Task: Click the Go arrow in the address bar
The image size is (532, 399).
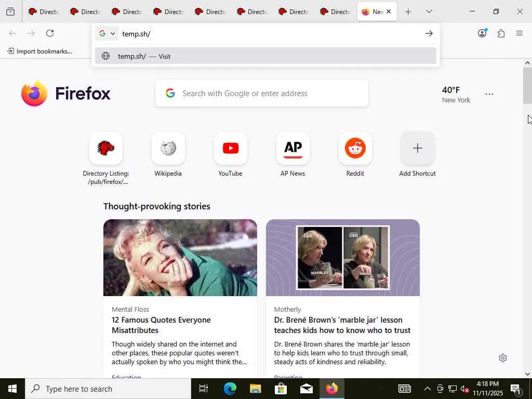Action: click(429, 33)
